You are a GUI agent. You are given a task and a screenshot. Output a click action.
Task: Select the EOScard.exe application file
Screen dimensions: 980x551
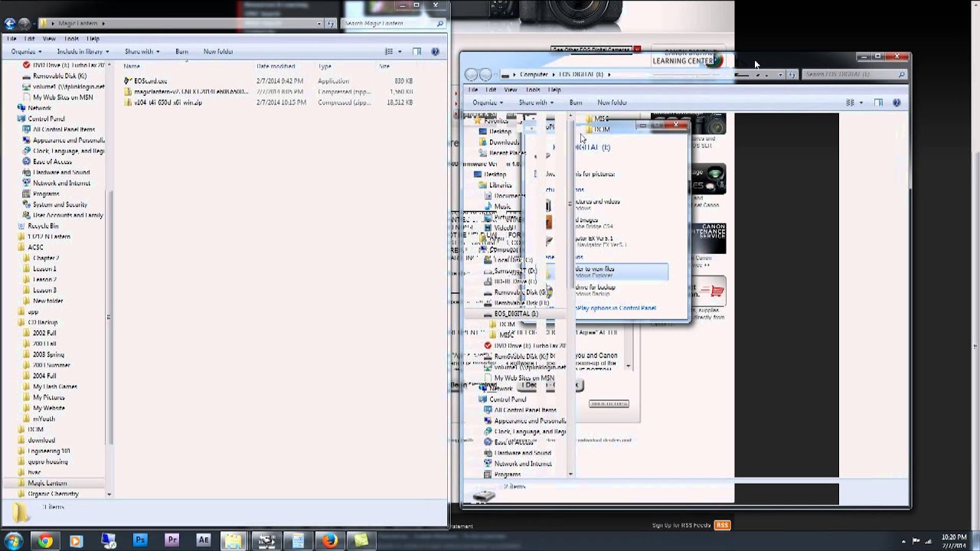[x=150, y=81]
